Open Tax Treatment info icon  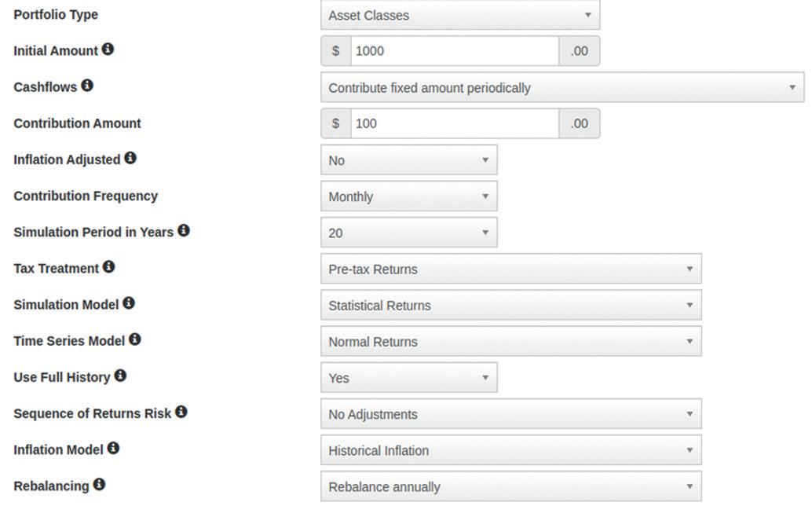coord(108,266)
